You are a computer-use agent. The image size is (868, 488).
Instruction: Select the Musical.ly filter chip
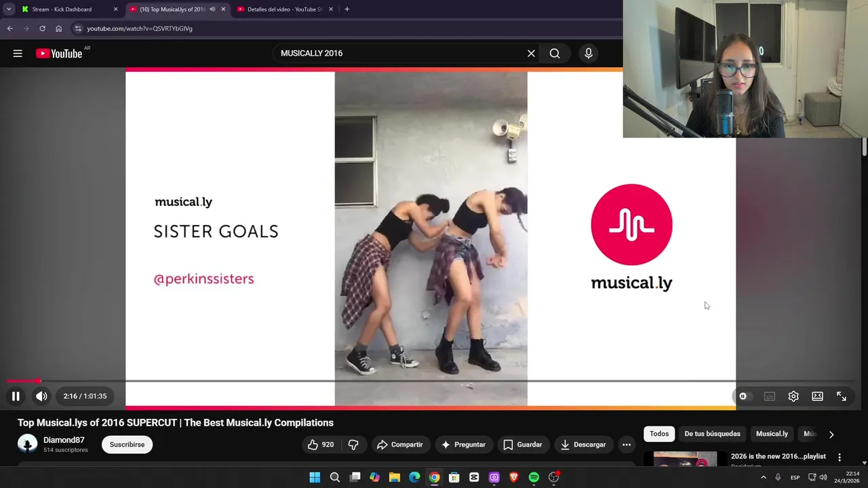pyautogui.click(x=772, y=434)
